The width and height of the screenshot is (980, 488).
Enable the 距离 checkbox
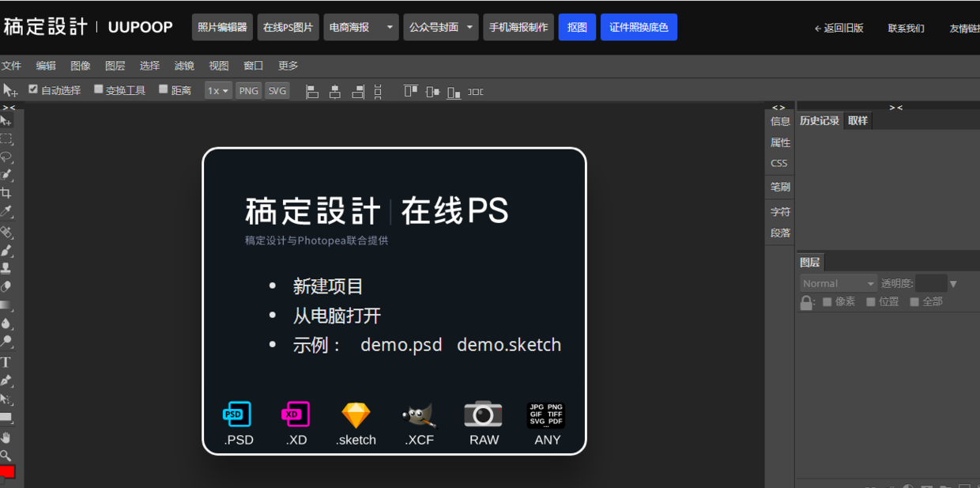(164, 89)
